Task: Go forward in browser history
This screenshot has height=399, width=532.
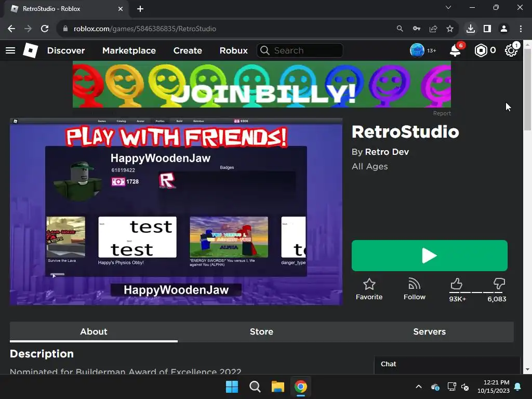Action: coord(28,29)
